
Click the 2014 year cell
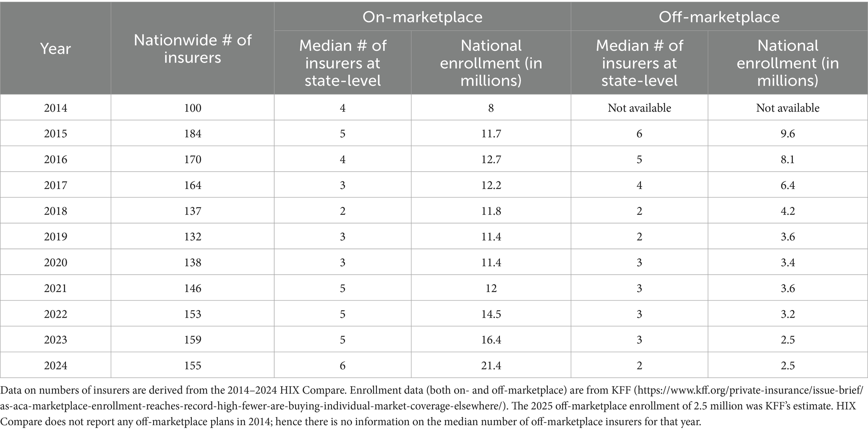click(55, 108)
